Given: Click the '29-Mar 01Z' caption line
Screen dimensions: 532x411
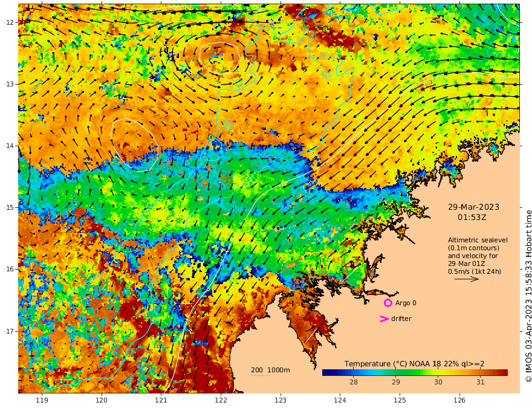Looking at the screenshot, I should [x=466, y=264].
